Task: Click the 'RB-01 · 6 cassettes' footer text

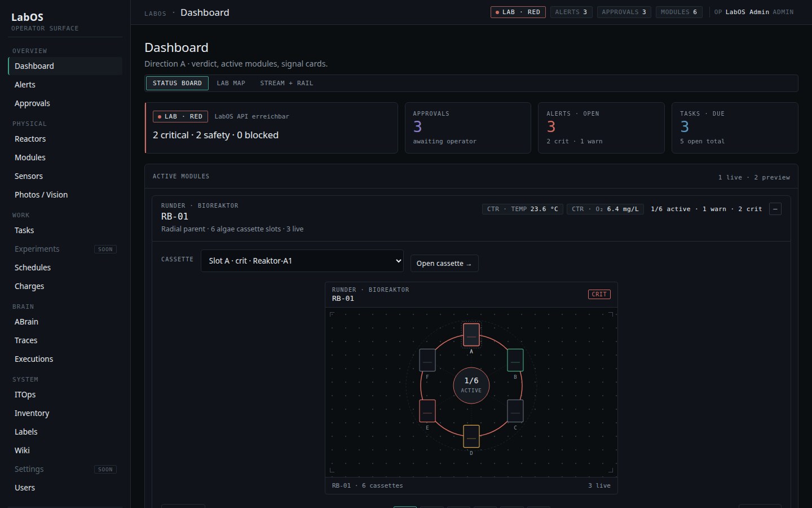Action: (367, 485)
